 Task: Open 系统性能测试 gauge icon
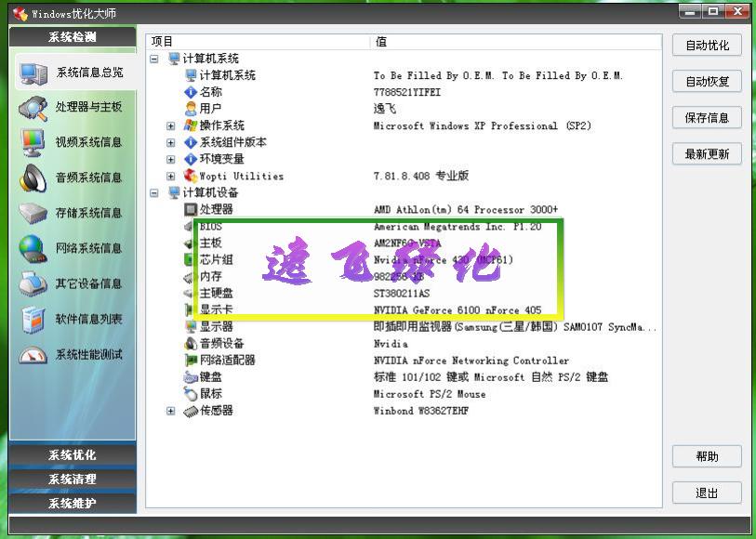(33, 355)
